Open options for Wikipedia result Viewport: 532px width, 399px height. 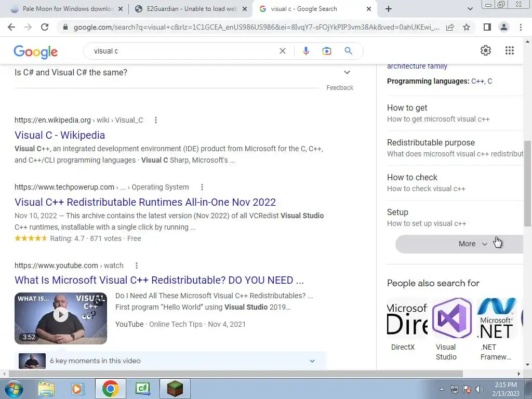coord(156,120)
